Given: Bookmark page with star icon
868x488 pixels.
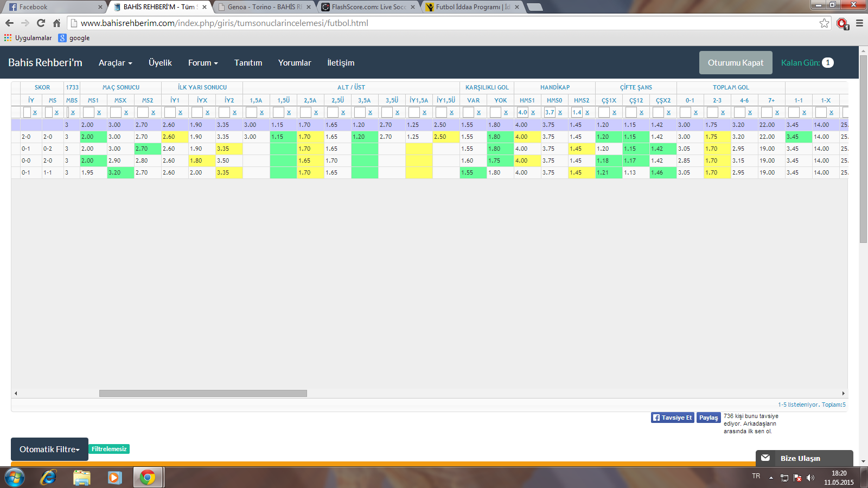Looking at the screenshot, I should coord(824,23).
